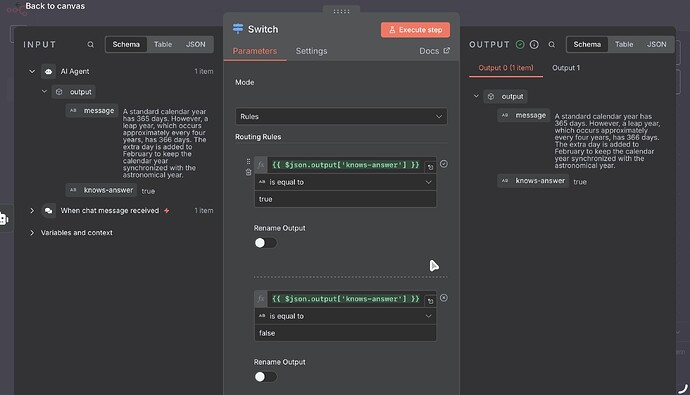Click the first rule's drag handle
The width and height of the screenshot is (690, 395).
pyautogui.click(x=248, y=161)
